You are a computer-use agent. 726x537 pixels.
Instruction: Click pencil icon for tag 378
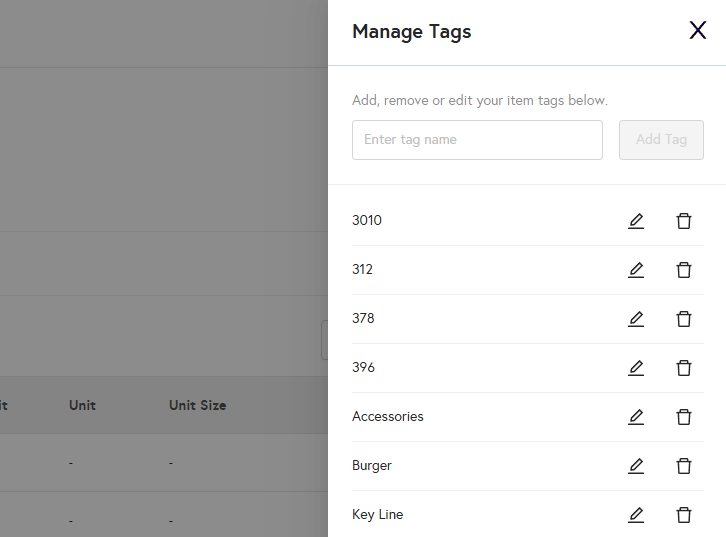(x=636, y=319)
